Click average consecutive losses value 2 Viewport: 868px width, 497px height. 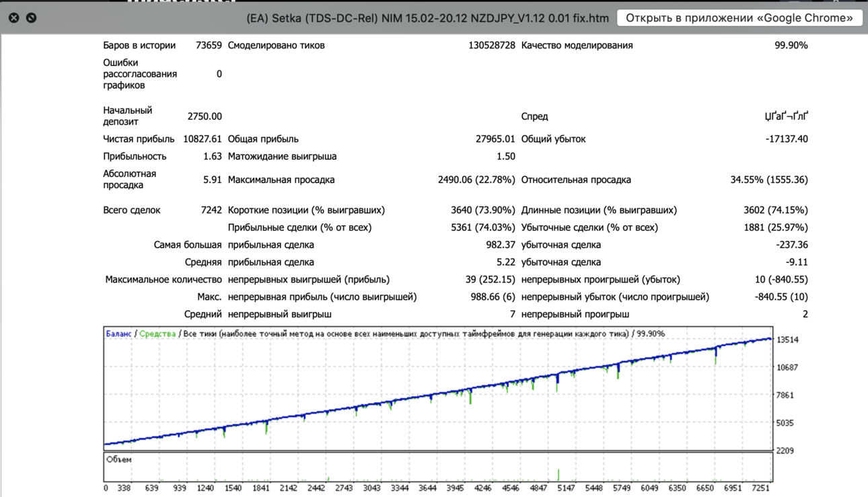coord(805,314)
